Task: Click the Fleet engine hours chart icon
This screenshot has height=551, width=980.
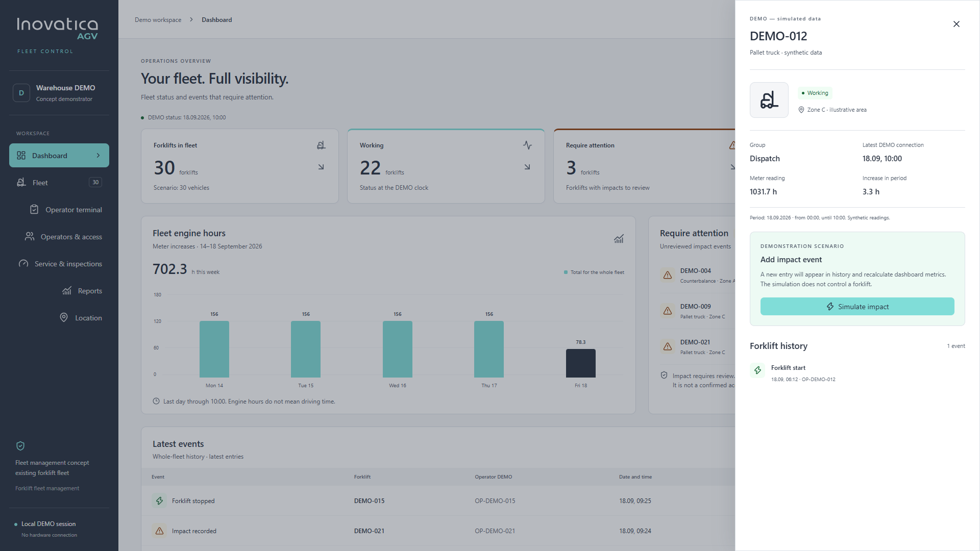Action: (619, 239)
